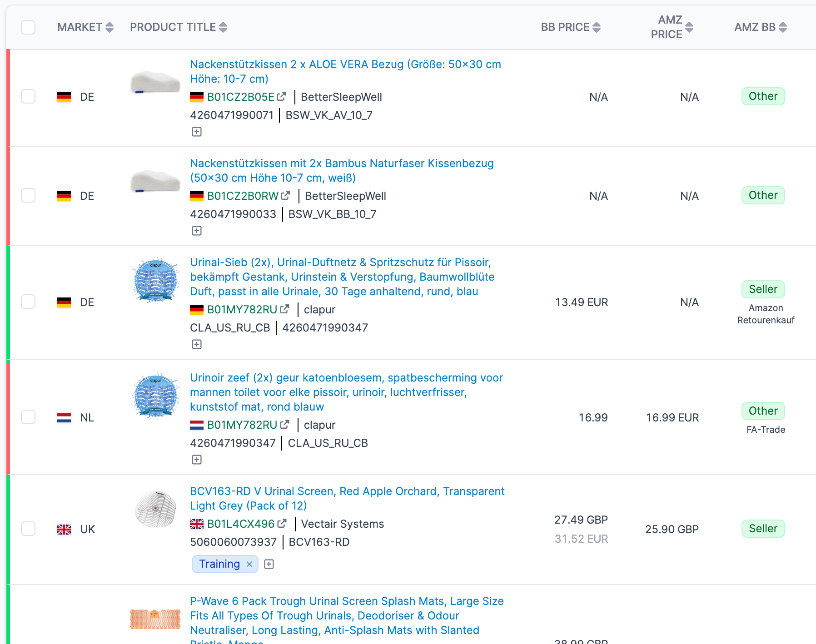816x644 pixels.
Task: Click the German flag beside ASIN B01MY782RU
Action: [x=197, y=309]
